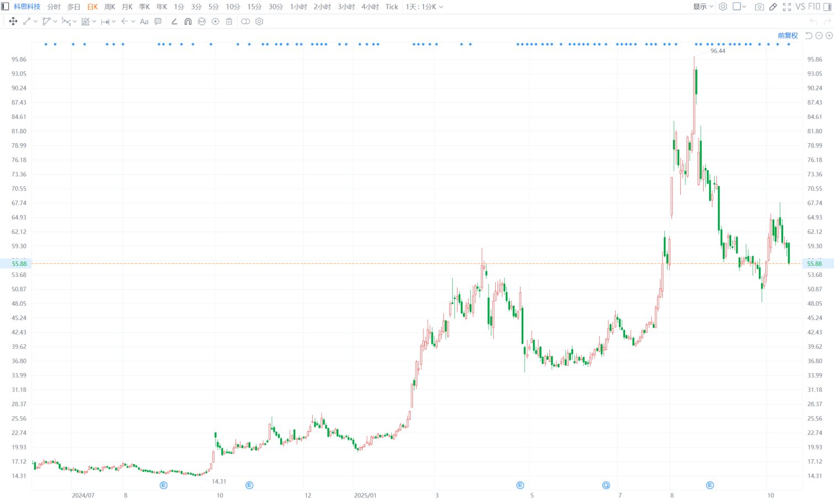834x504 pixels.
Task: Switch to the 多日 tab
Action: (x=74, y=7)
